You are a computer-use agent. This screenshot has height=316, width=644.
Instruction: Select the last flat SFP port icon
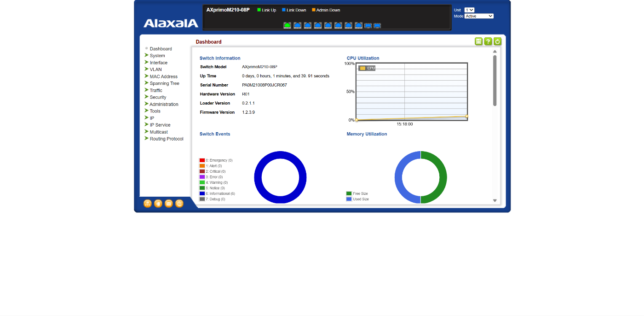(x=377, y=26)
